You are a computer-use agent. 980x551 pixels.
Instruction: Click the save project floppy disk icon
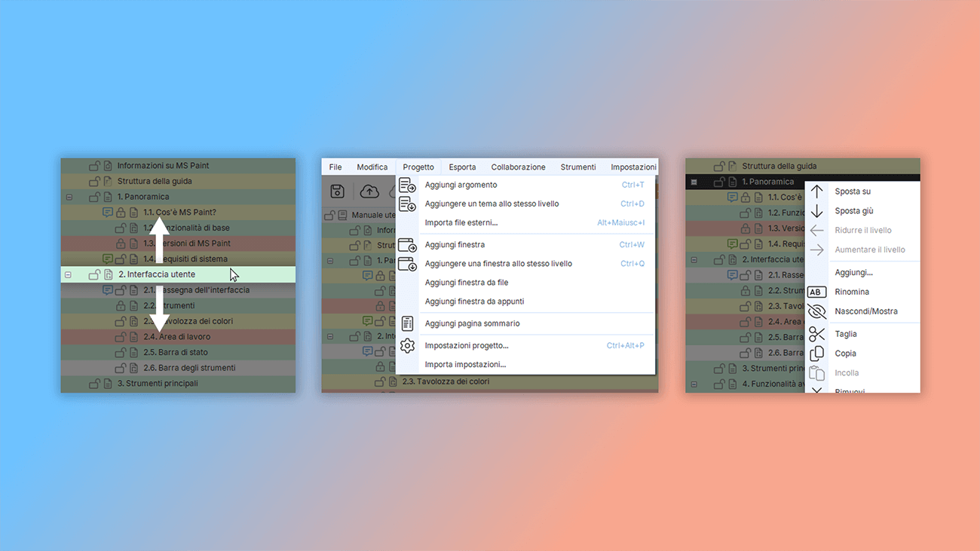coord(337,191)
